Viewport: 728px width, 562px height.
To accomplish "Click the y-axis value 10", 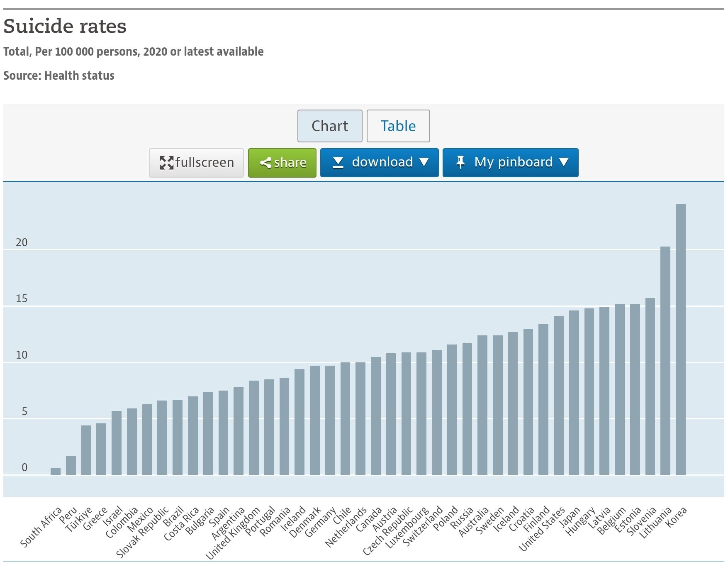I will (x=22, y=355).
